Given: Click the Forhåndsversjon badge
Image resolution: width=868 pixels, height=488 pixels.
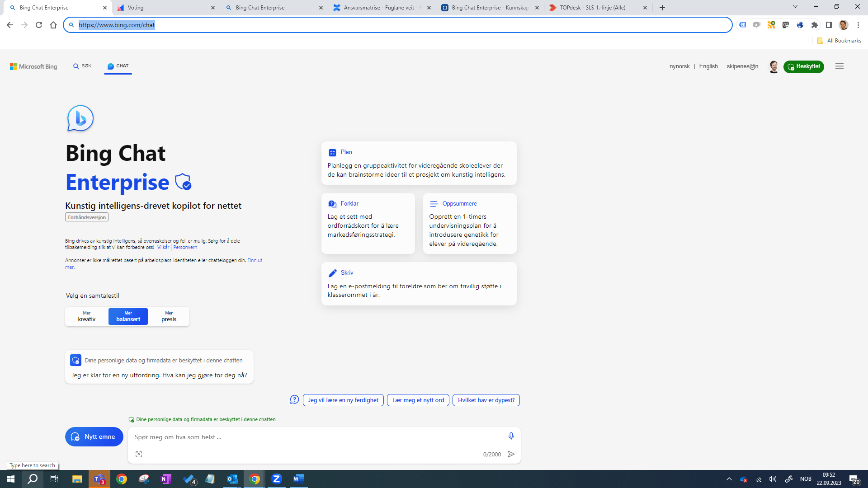Looking at the screenshot, I should coord(87,217).
